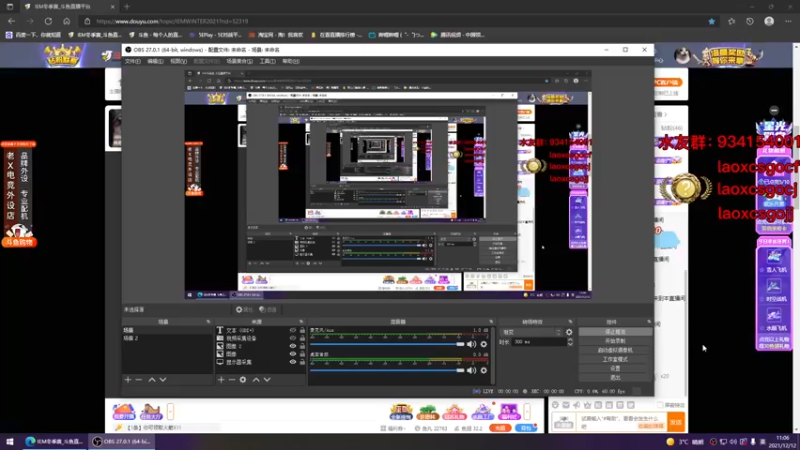Screen dimensions: 800x450
Task: Open the scene transition type dropdown
Action: tap(531, 332)
